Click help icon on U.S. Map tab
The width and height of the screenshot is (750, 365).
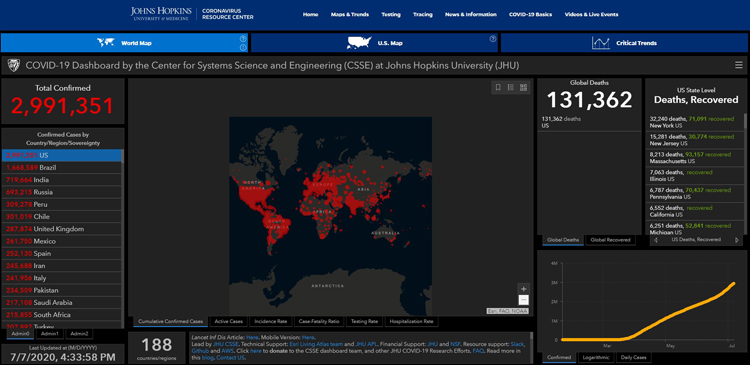[x=493, y=39]
